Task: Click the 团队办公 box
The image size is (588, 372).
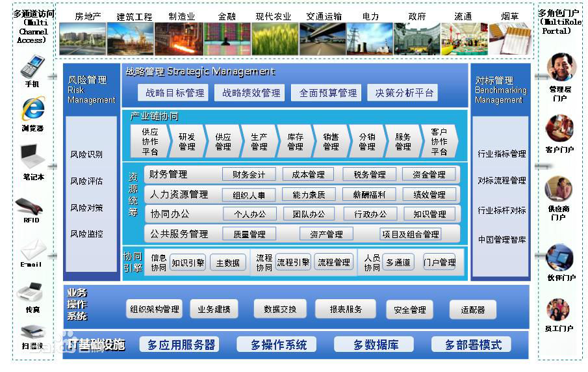Action: pos(309,214)
